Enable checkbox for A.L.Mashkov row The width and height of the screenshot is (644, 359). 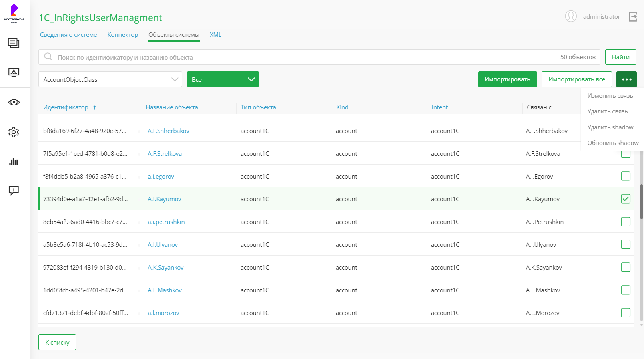click(626, 290)
